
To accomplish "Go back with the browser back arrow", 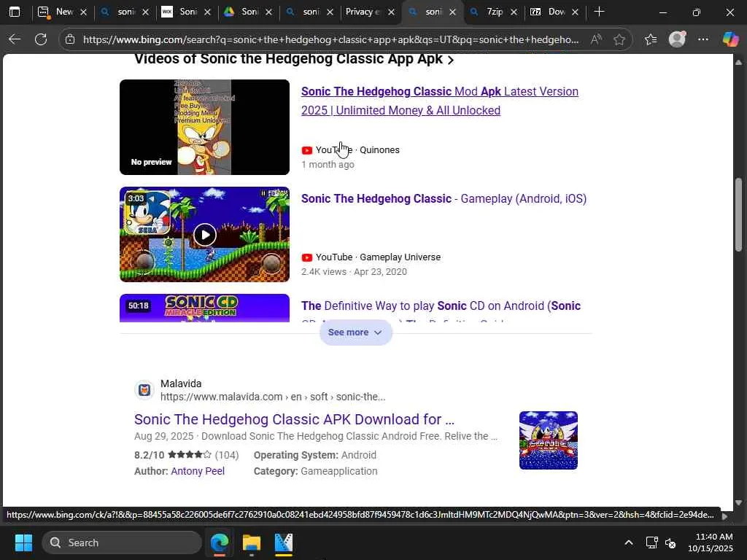I will point(15,39).
